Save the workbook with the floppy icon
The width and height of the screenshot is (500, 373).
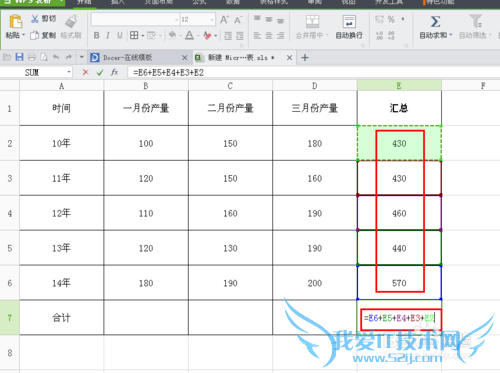coord(19,57)
